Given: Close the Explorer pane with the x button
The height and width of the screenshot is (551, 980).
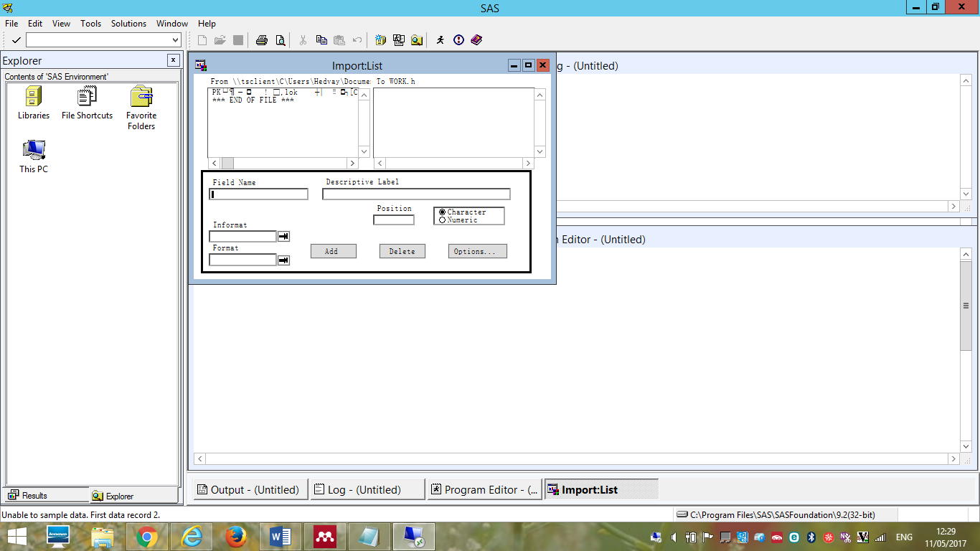Looking at the screenshot, I should point(173,60).
